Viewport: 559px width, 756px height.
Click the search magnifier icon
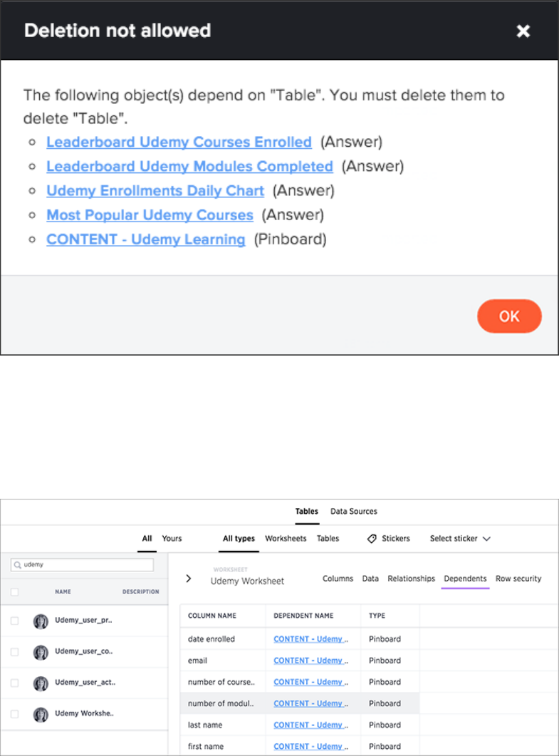(17, 564)
